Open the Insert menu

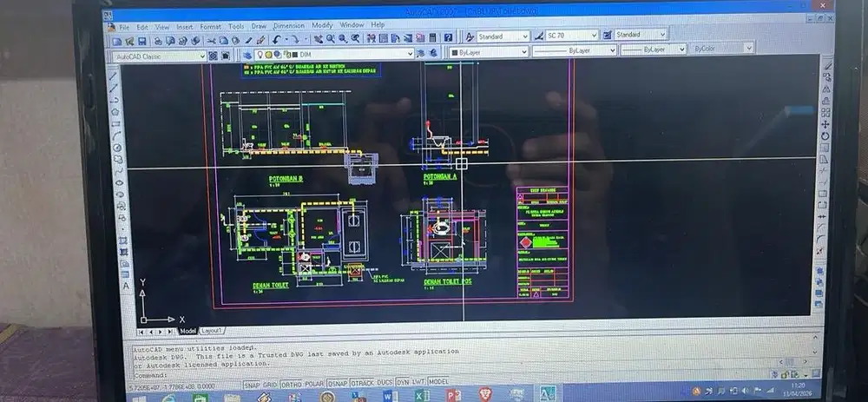tap(185, 27)
